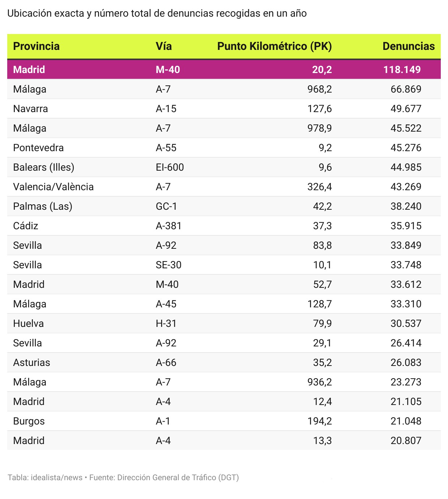Select the Pontevedra A-55 row
The width and height of the screenshot is (448, 499).
click(x=224, y=148)
